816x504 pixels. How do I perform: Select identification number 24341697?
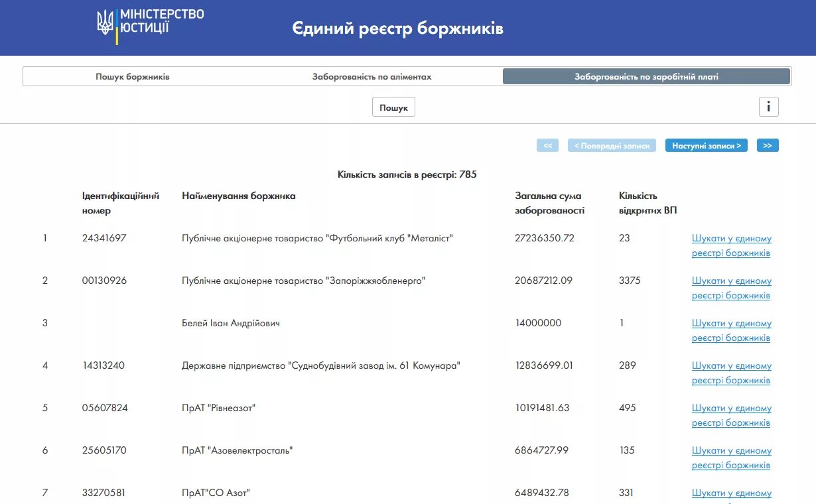(x=104, y=238)
